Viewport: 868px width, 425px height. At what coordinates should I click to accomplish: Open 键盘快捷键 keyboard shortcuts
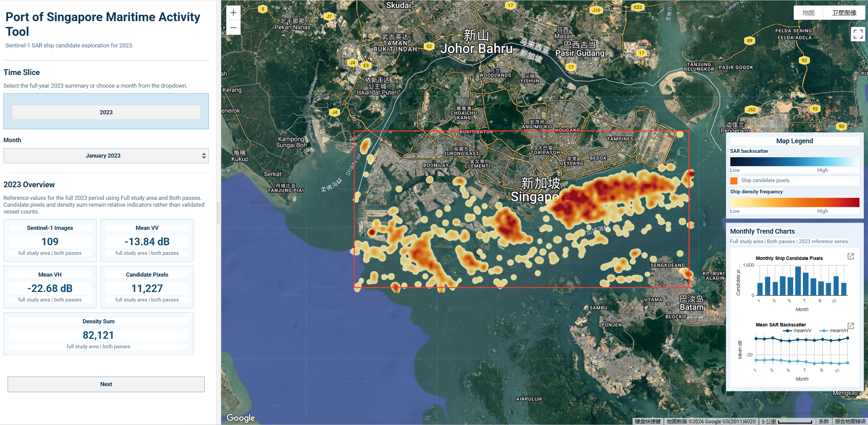point(648,422)
